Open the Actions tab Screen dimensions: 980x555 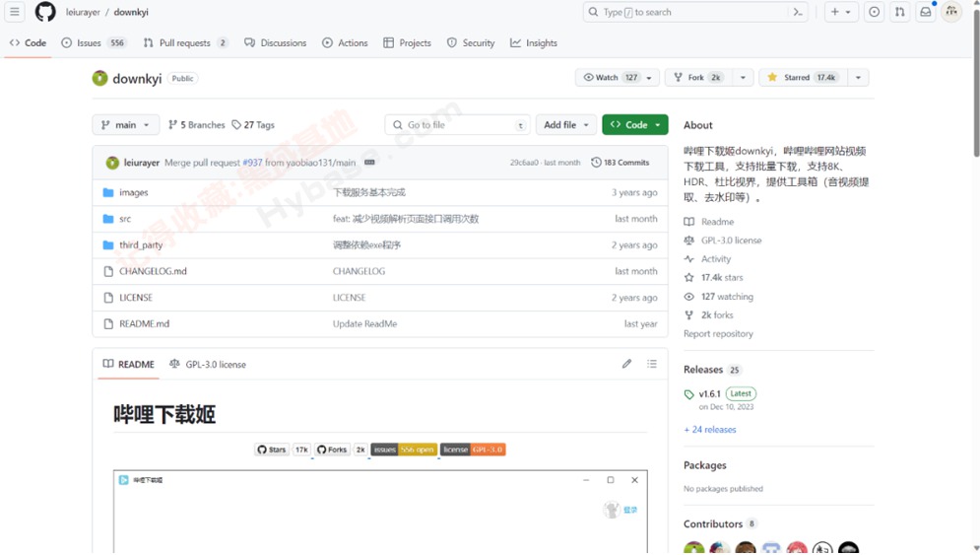point(345,43)
